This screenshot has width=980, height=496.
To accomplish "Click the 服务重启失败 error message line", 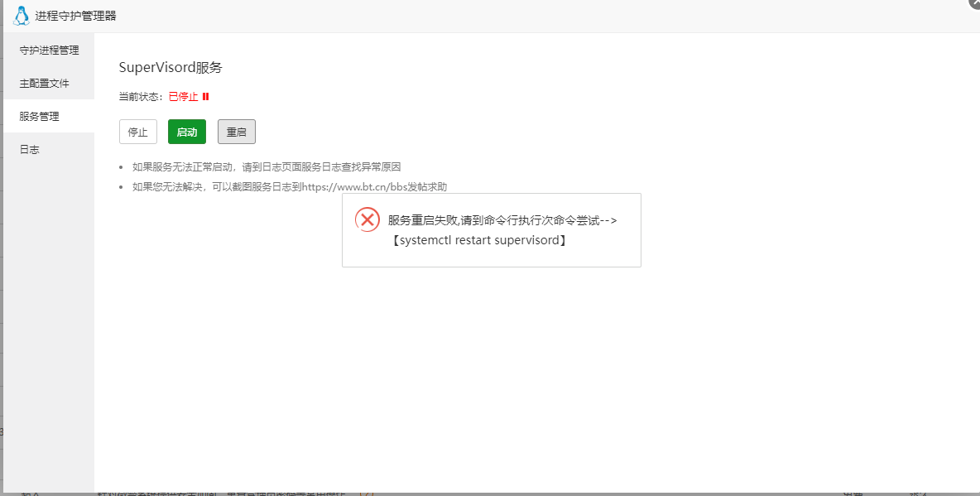I will pos(503,220).
